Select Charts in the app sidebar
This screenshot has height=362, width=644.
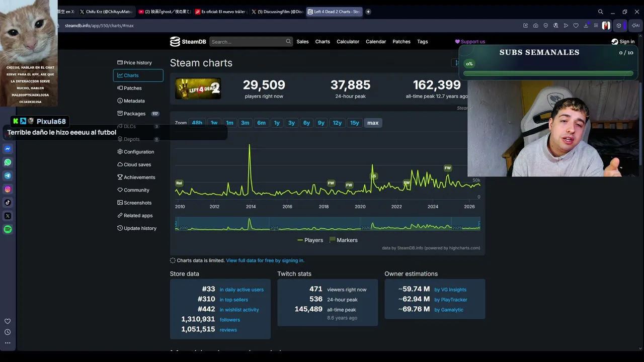(x=138, y=75)
